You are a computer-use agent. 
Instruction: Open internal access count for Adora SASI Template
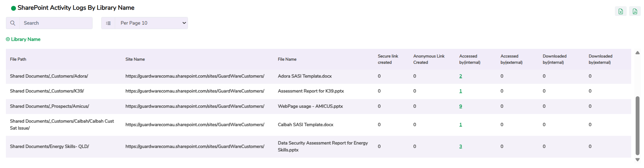(x=461, y=76)
